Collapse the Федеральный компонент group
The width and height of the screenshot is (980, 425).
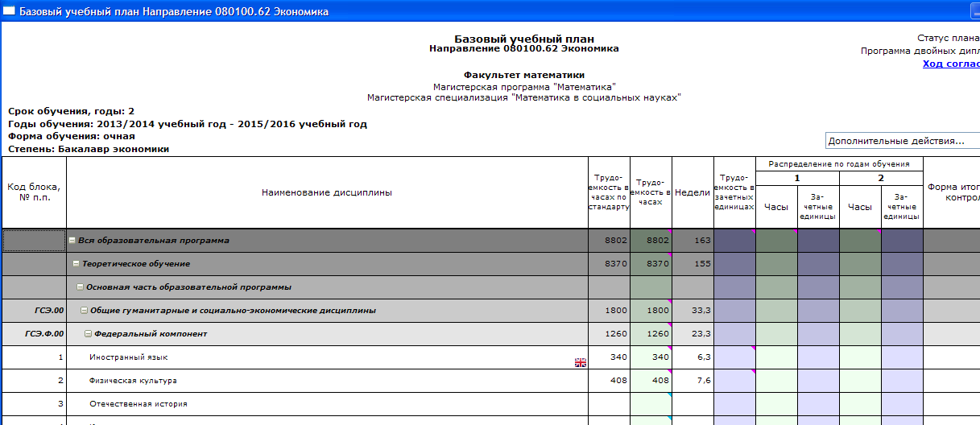tap(89, 334)
